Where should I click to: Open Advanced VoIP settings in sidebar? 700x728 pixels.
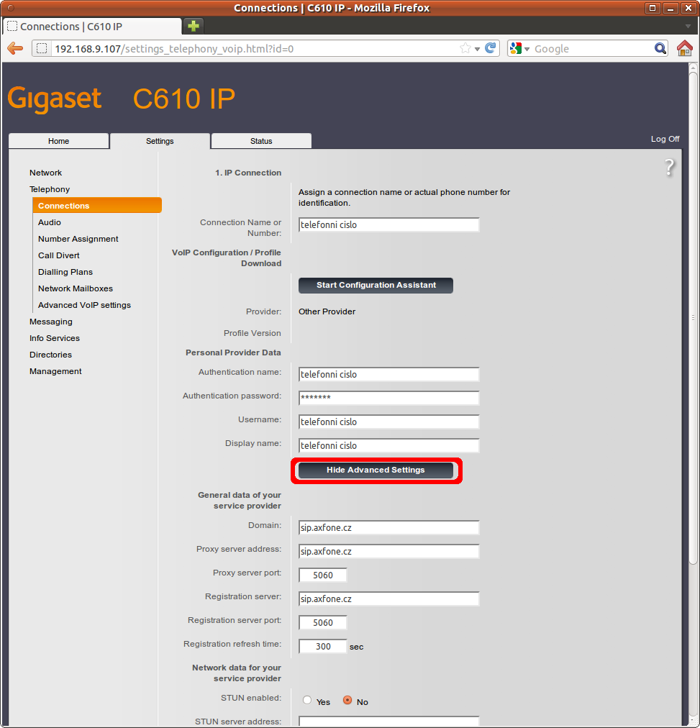84,305
